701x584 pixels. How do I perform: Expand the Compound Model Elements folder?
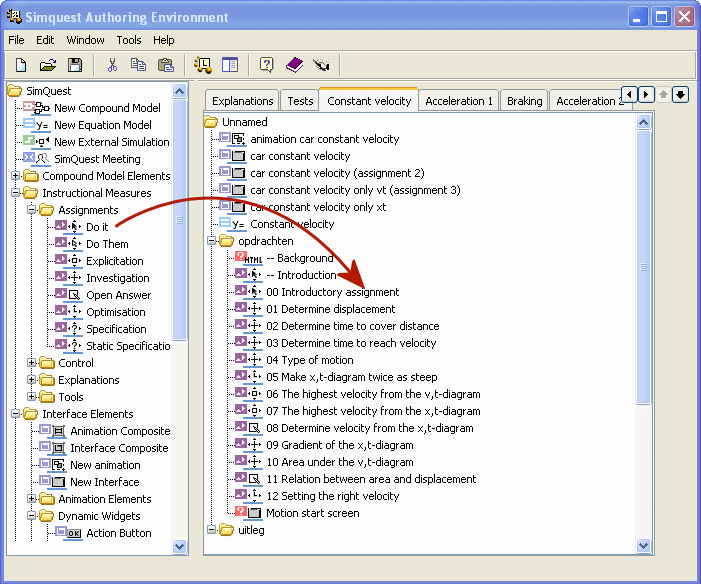pos(16,176)
